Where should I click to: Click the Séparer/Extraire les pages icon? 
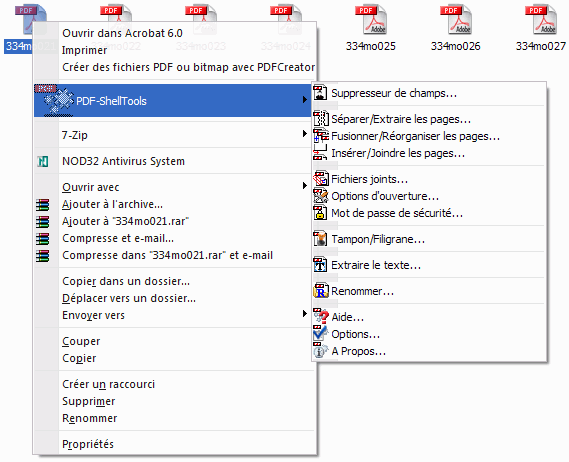321,119
